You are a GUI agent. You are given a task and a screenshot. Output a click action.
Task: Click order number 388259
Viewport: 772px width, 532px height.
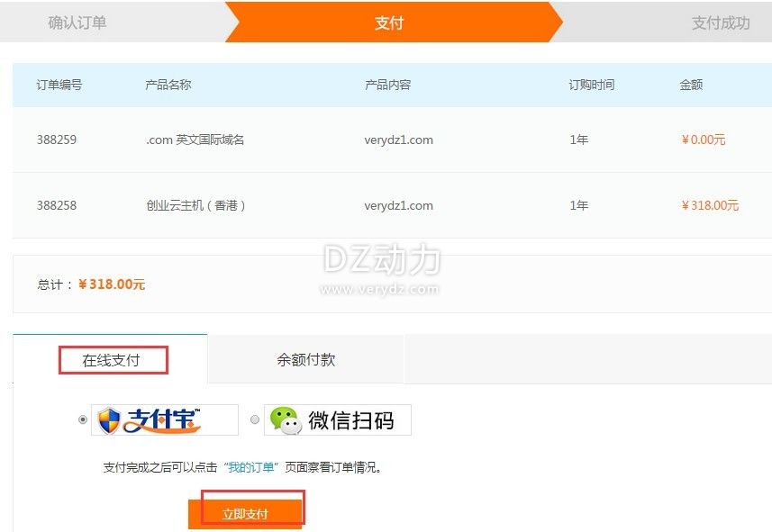click(x=57, y=140)
